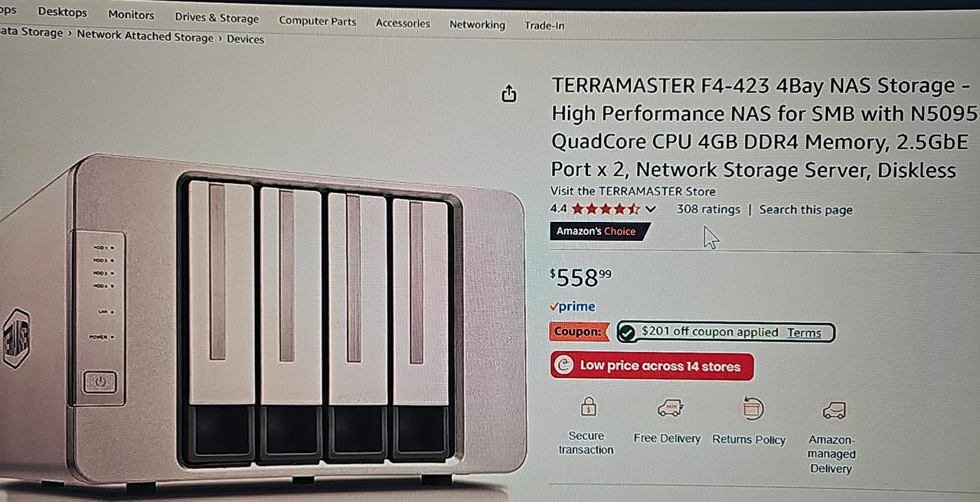Open the 308 ratings link
Image resolution: width=980 pixels, height=502 pixels.
point(708,209)
